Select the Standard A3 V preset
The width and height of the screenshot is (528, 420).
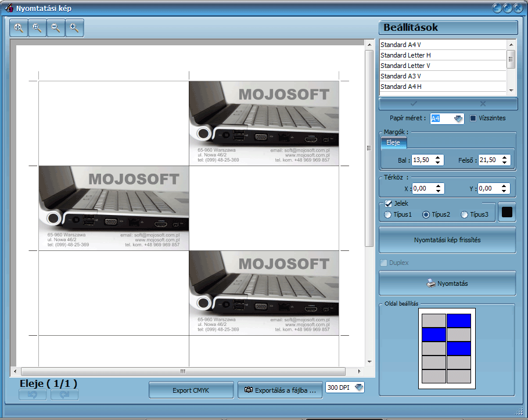(x=443, y=76)
